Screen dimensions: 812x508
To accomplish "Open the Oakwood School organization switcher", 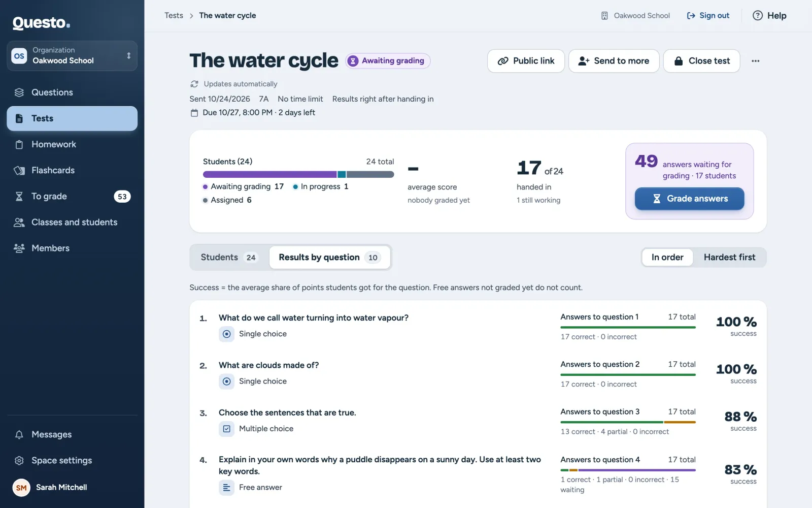I will [72, 55].
